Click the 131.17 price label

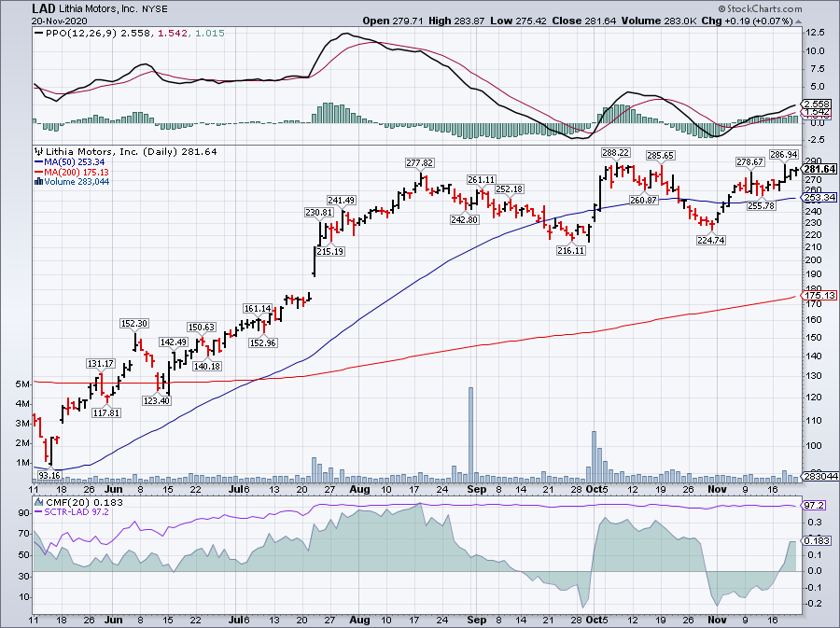tap(100, 364)
